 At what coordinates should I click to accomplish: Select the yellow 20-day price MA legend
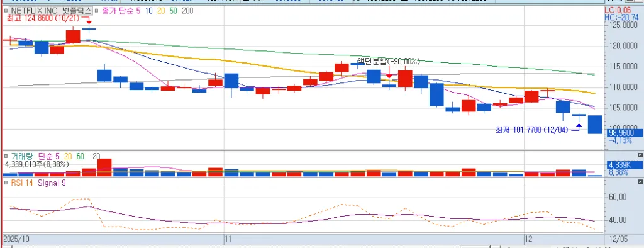(160, 11)
